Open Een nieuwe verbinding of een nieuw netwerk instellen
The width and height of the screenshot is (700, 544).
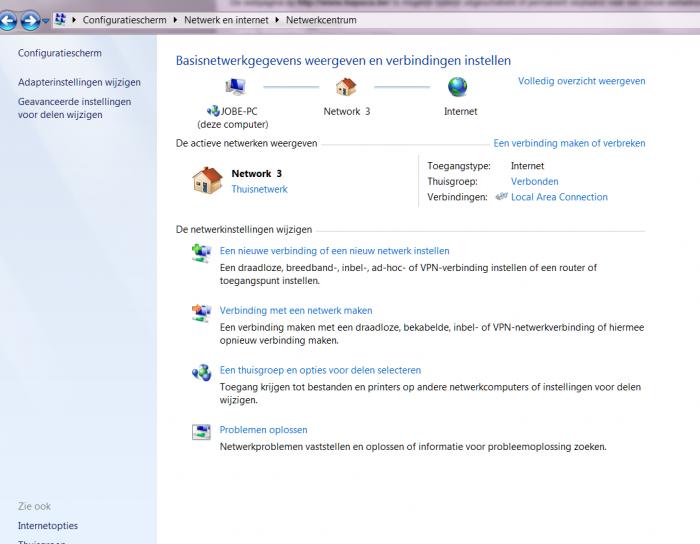coord(334,251)
